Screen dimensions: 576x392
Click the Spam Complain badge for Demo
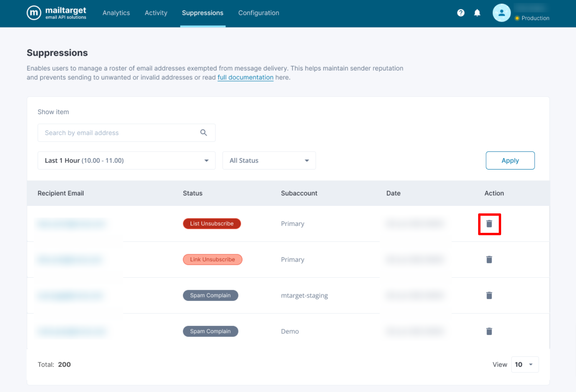(x=210, y=331)
